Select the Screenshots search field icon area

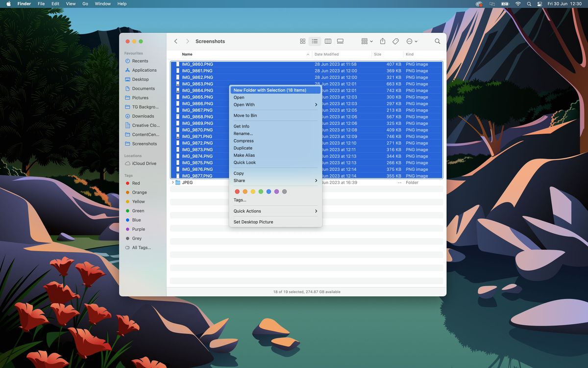[x=437, y=41]
